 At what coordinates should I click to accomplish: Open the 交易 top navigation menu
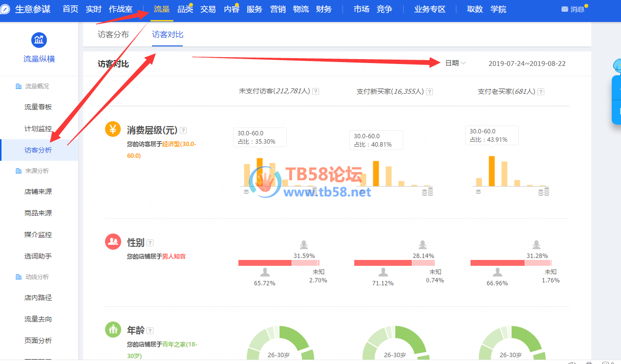pyautogui.click(x=208, y=9)
